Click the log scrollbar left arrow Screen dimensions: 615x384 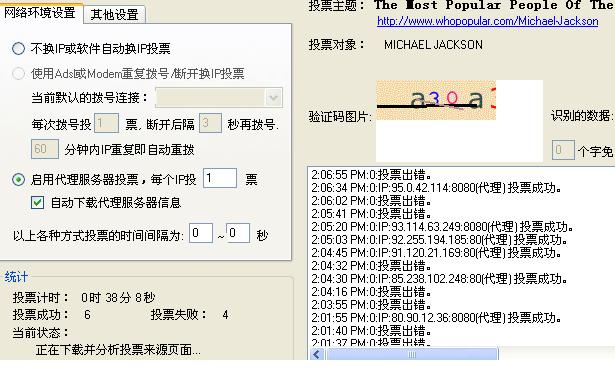(317, 355)
